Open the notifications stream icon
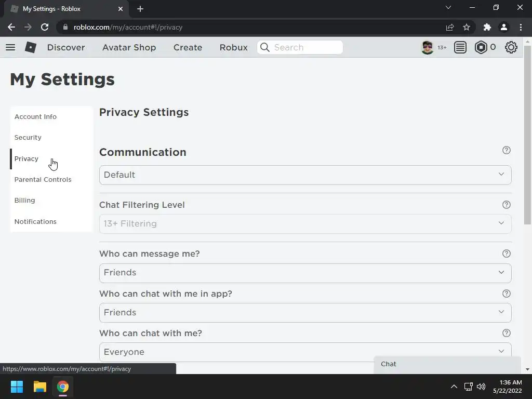Viewport: 532px width, 399px height. (x=460, y=47)
